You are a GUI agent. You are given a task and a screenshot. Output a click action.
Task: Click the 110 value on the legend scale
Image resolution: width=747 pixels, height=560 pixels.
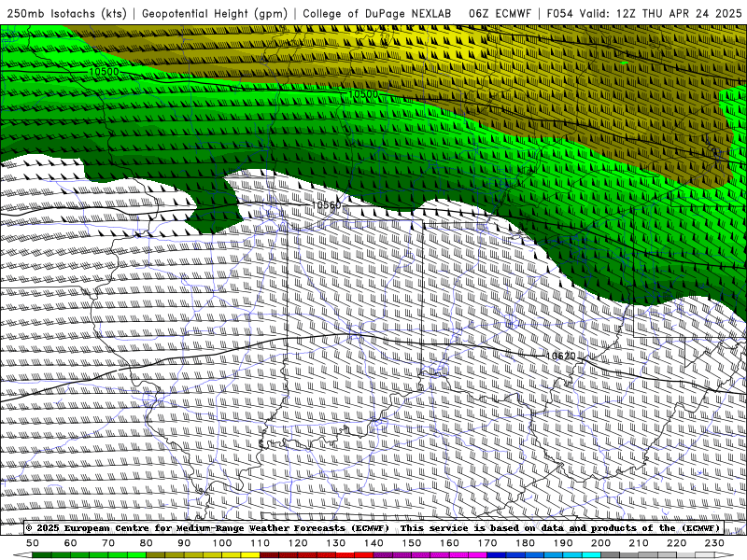click(x=261, y=543)
